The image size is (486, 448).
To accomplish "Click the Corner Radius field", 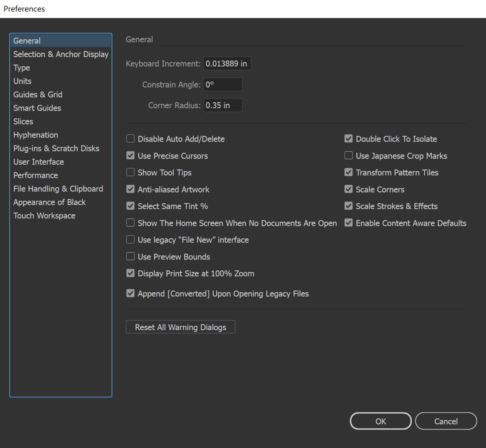I will coord(223,105).
